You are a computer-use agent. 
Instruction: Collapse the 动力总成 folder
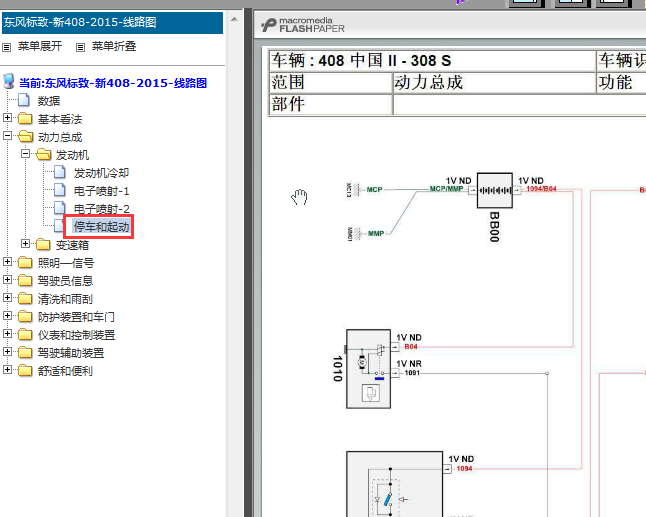(x=7, y=136)
